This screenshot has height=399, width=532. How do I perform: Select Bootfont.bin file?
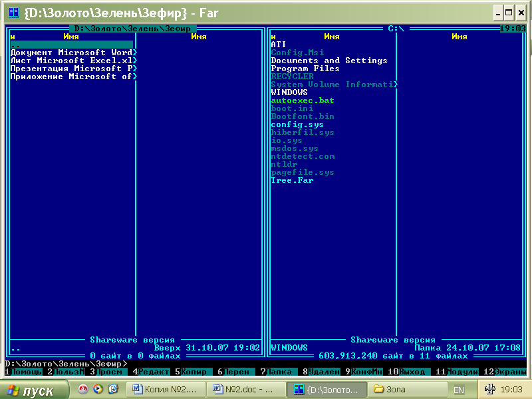tap(303, 116)
